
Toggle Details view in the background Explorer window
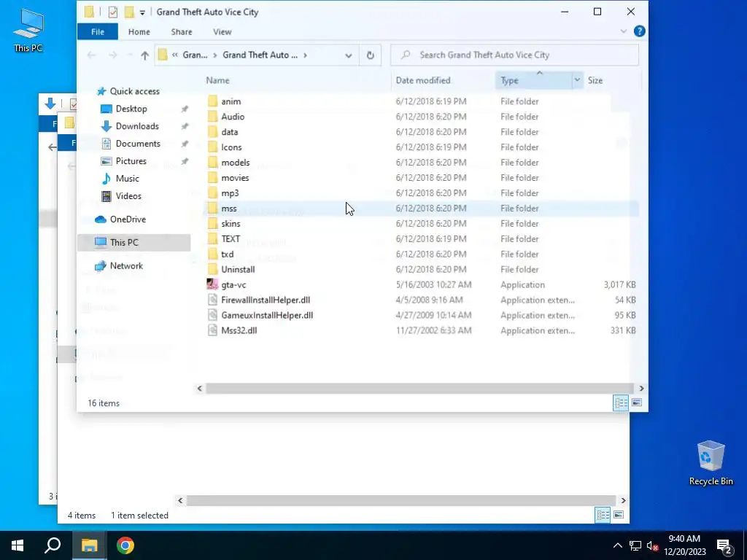603,515
